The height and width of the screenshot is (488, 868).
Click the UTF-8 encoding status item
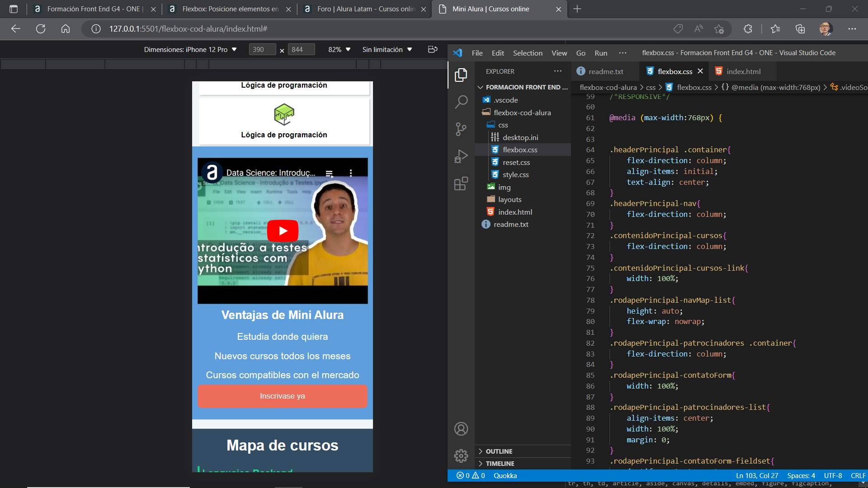tap(833, 476)
